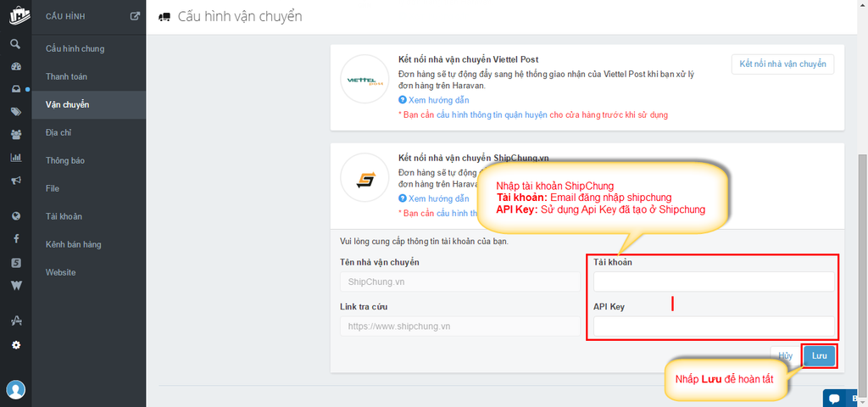Open the dashboard gauge icon

click(x=15, y=66)
